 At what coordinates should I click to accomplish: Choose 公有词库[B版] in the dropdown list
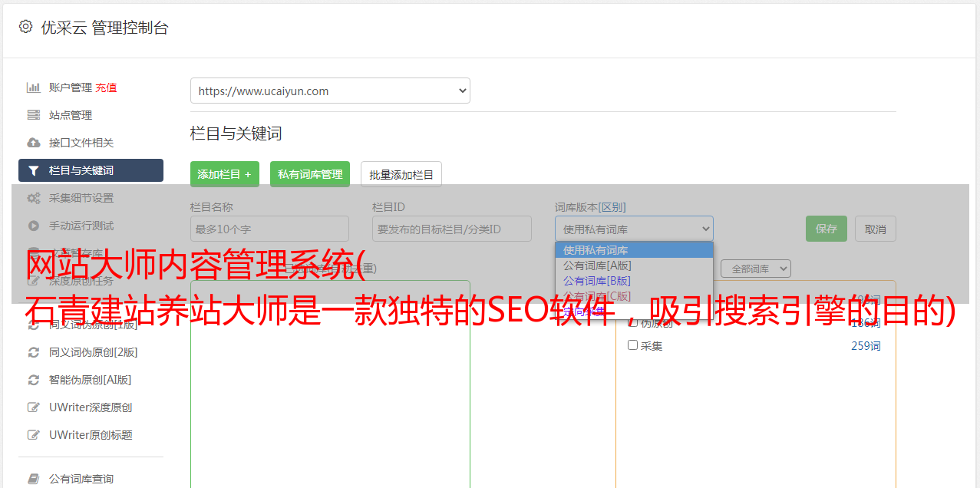point(634,281)
